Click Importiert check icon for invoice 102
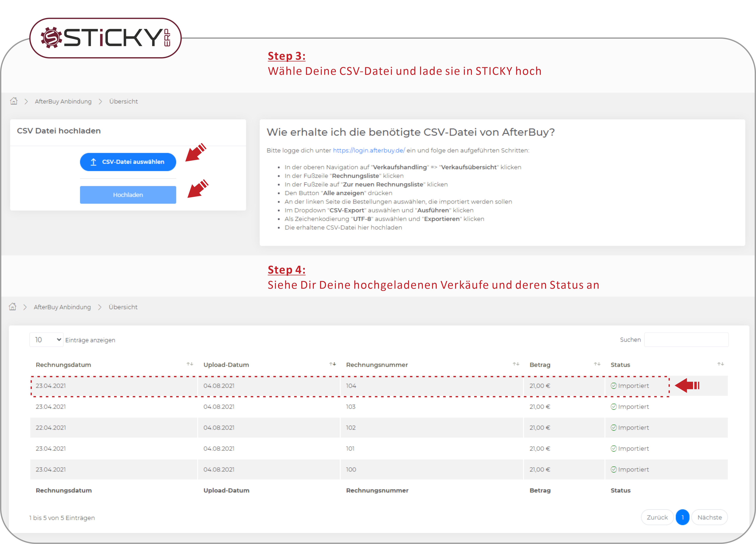Screen dimensions: 756x544 pos(614,428)
